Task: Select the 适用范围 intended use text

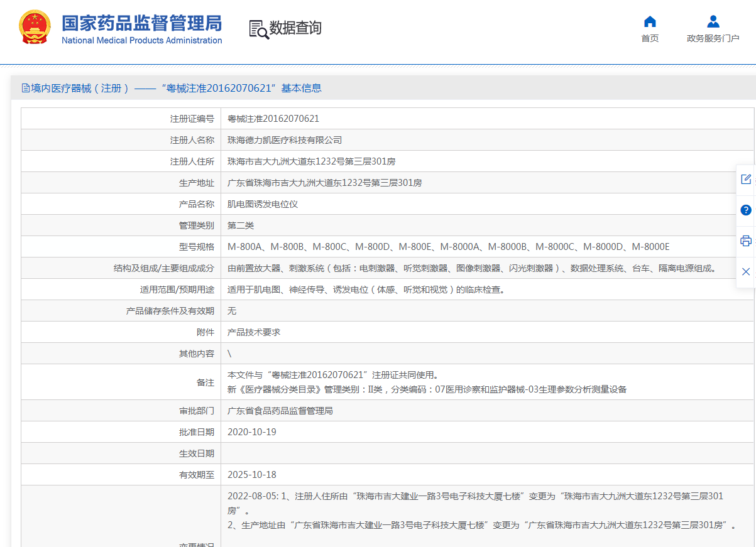Action: tap(366, 290)
